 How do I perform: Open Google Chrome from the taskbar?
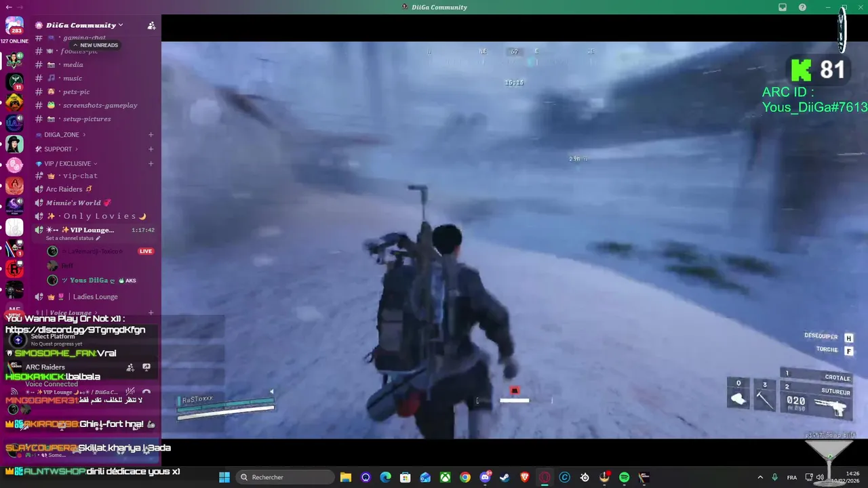(x=465, y=477)
